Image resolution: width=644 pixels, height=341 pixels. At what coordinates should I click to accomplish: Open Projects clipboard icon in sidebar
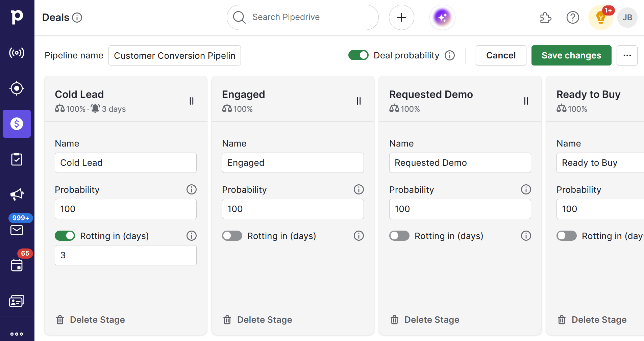tap(17, 159)
